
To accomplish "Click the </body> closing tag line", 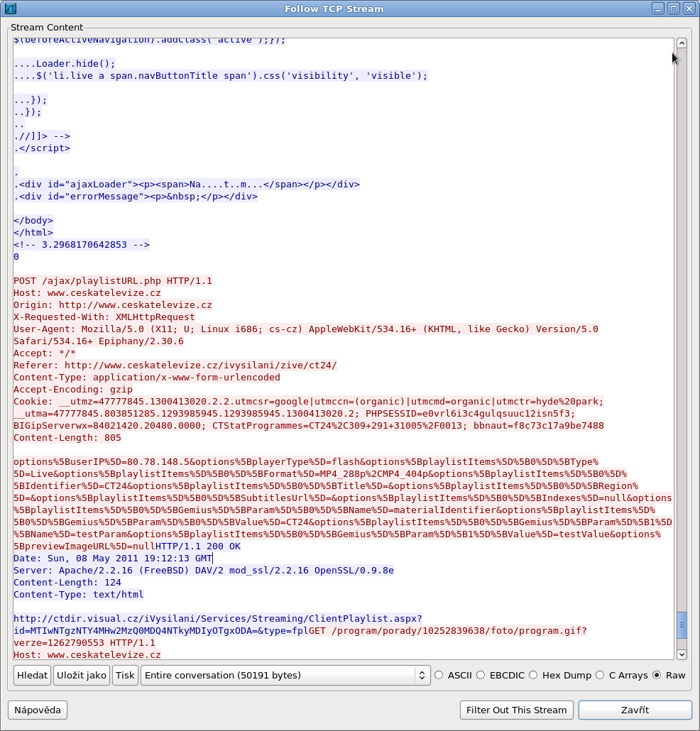I will 33,220.
